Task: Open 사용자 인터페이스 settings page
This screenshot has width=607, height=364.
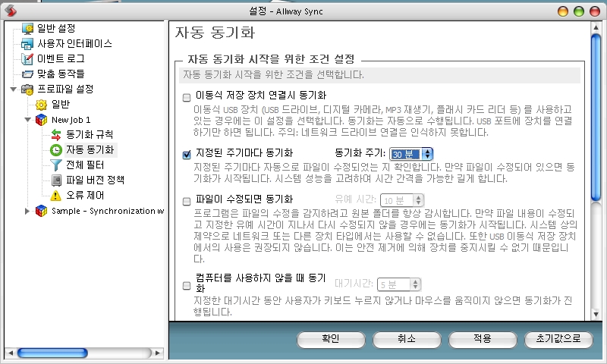Action: click(74, 43)
